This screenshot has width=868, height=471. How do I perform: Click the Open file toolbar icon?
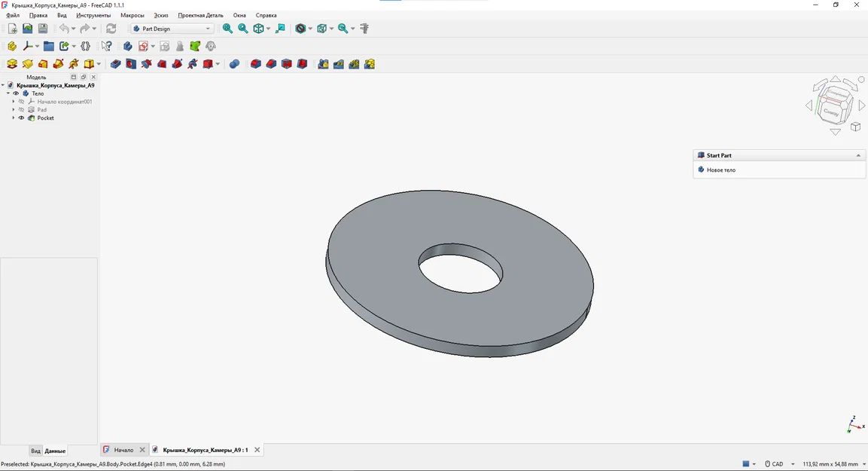pyautogui.click(x=27, y=29)
